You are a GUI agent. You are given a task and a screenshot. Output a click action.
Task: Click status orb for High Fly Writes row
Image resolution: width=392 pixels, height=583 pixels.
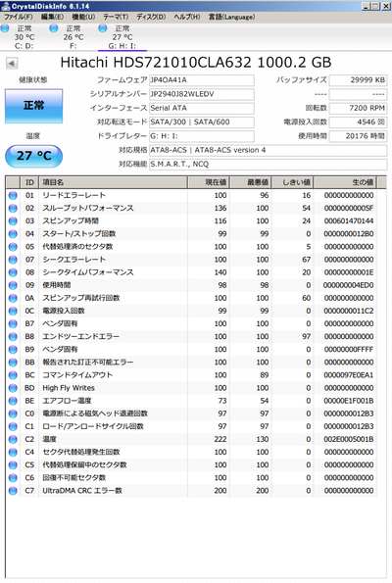pos(13,388)
